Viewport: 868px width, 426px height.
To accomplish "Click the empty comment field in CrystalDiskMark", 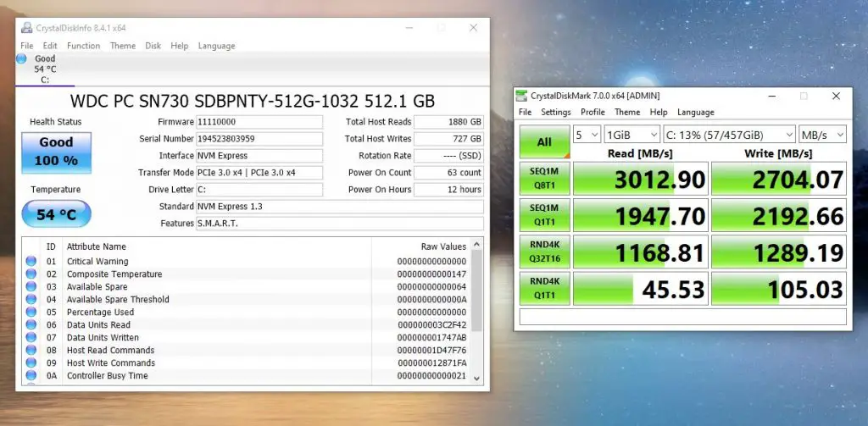I will [682, 317].
